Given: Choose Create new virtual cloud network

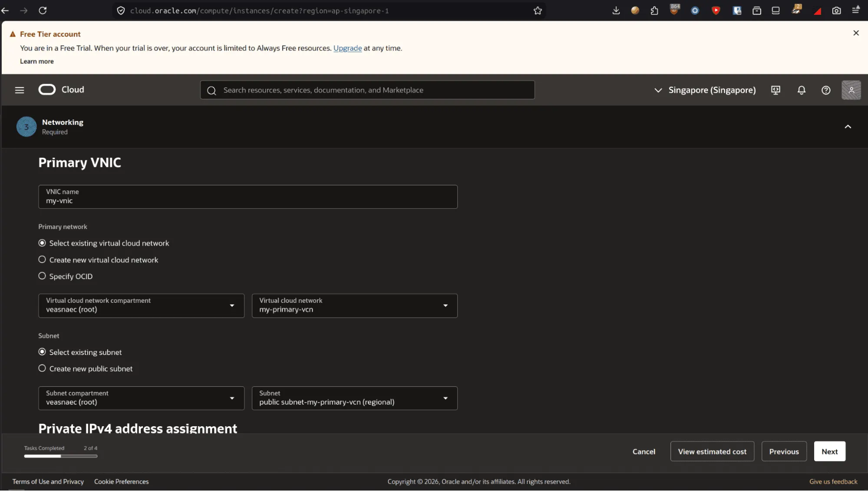Looking at the screenshot, I should 42,259.
